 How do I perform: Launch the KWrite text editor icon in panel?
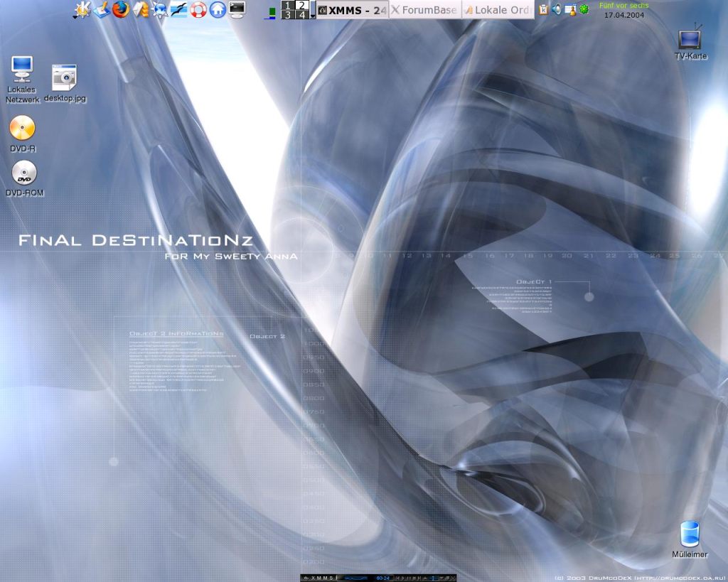(x=101, y=9)
